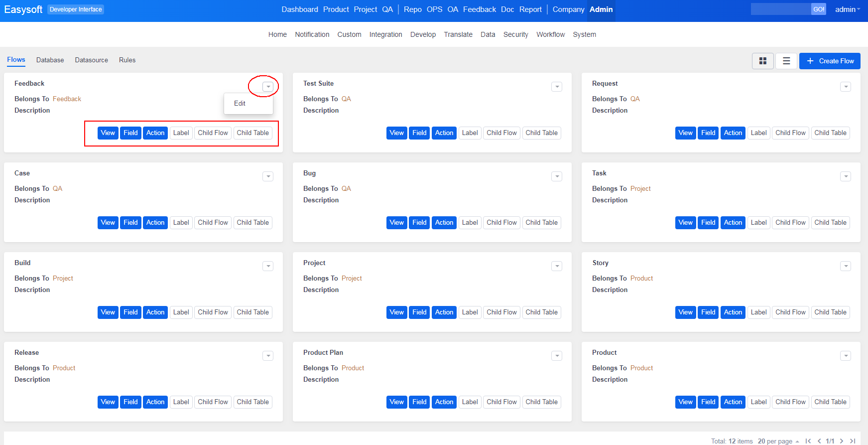Switch to card grid view
The image size is (868, 445).
[762, 61]
